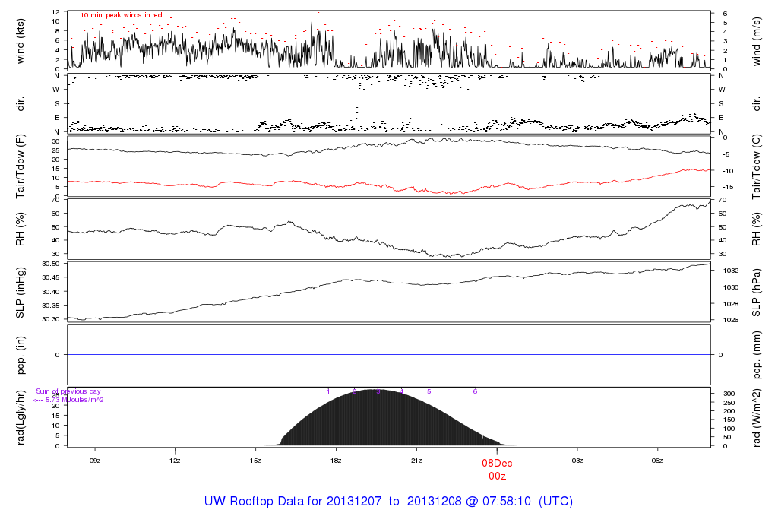Click the "rad (W/m^2)" right axis label
This screenshot has height=532, width=778.
tap(756, 416)
